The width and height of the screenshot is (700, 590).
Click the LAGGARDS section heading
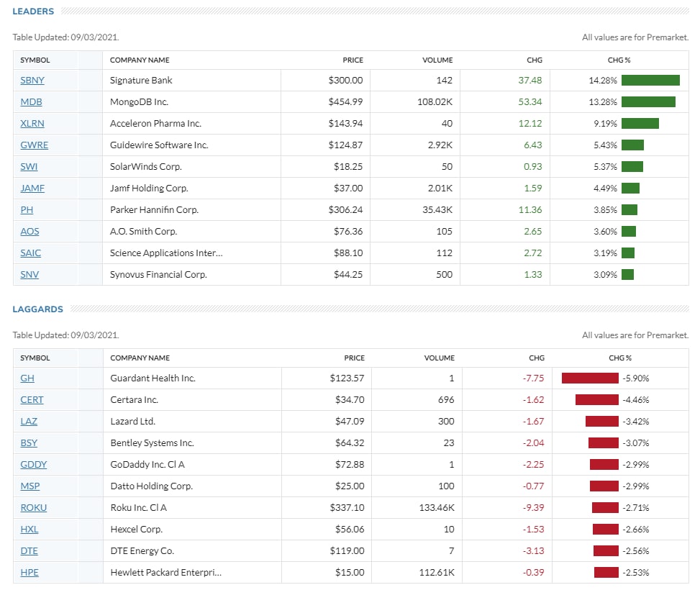click(38, 309)
